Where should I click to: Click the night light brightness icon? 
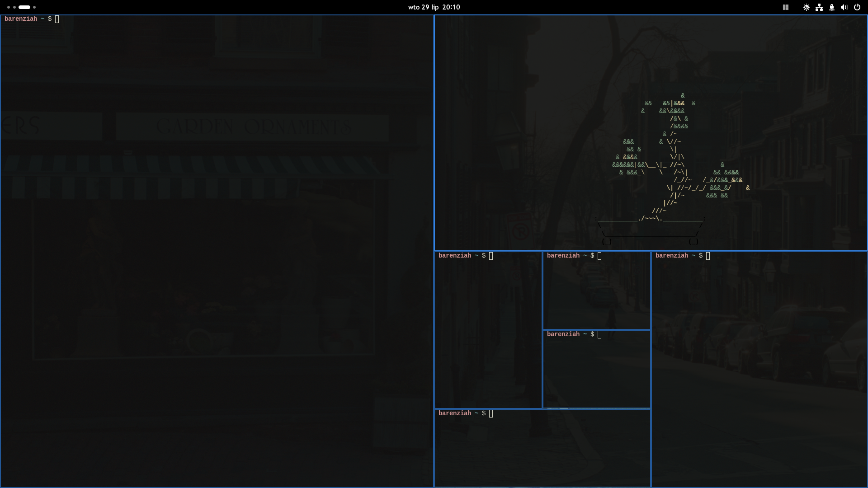coord(806,7)
